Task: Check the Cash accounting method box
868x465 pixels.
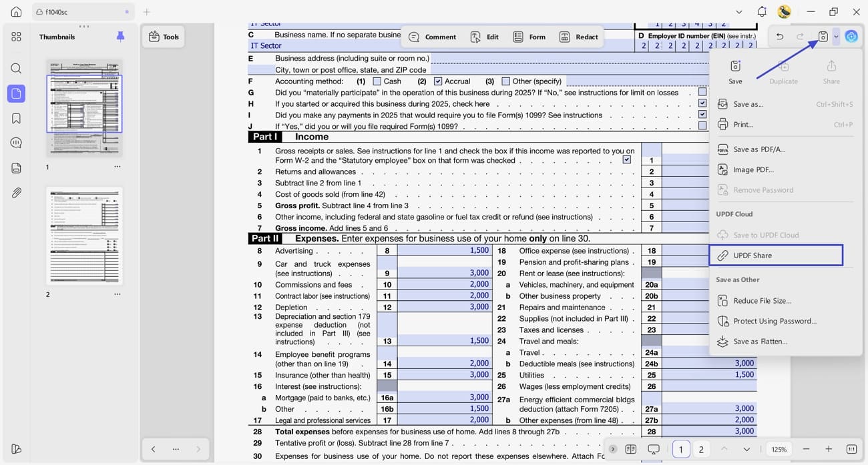Action: (377, 81)
